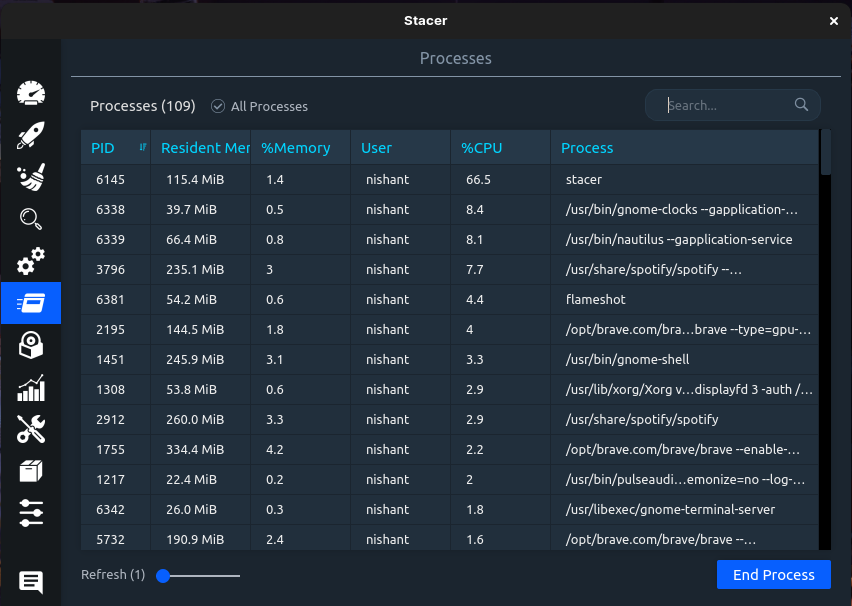Open the feedback chat bubble icon
Viewport: 852px width, 606px height.
pos(31,581)
